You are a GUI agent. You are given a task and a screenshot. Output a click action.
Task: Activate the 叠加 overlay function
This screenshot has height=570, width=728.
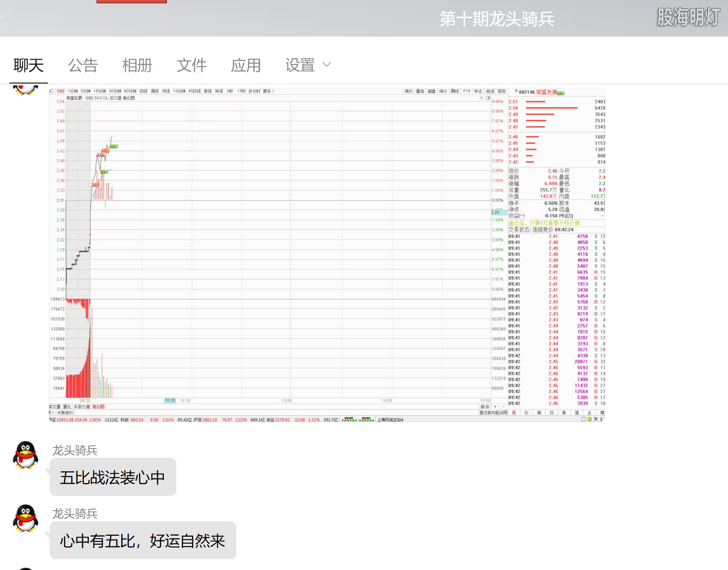pyautogui.click(x=420, y=91)
